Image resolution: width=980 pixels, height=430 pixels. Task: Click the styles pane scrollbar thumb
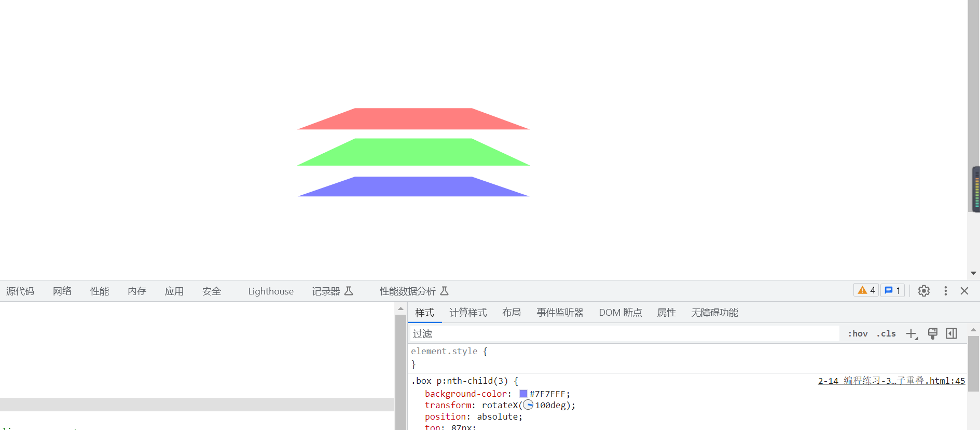point(973,364)
